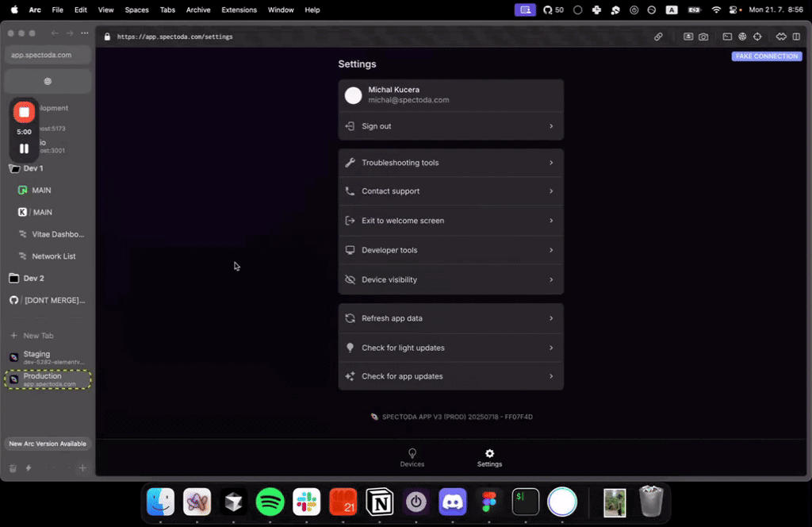Pause the screen recording
Viewport: 812px width, 527px height.
click(x=24, y=148)
